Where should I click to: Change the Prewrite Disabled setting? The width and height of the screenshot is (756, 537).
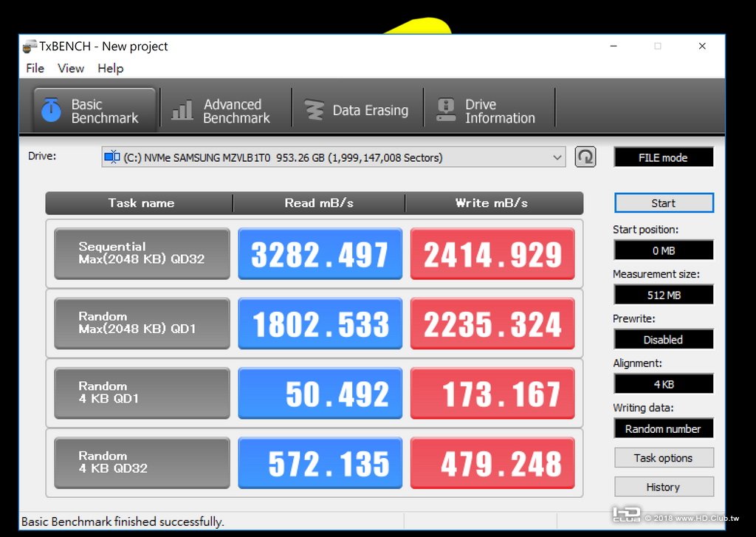pyautogui.click(x=664, y=340)
